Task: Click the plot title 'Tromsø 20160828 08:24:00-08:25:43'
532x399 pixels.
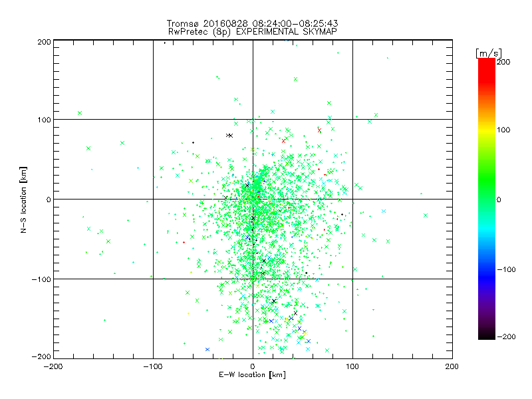Action: click(252, 23)
